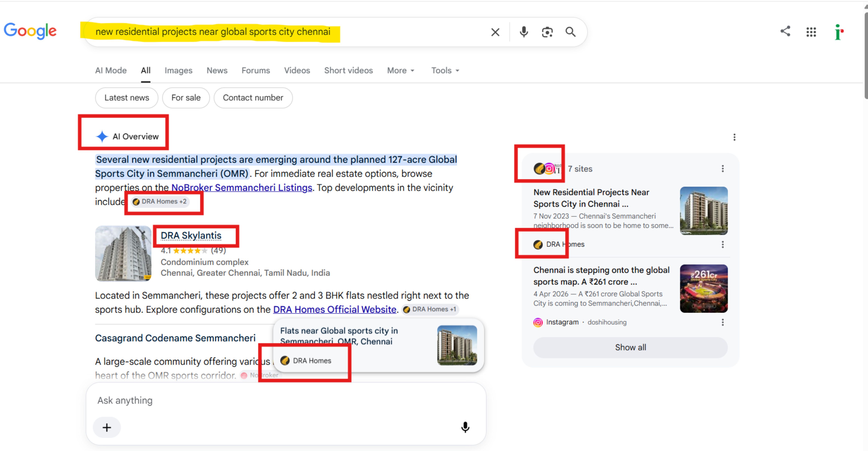Open NoBroker Semmancheri Listings link

pos(242,188)
